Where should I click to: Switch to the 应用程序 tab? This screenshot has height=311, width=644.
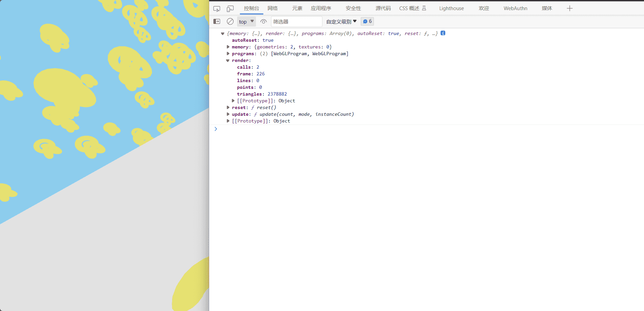click(321, 8)
